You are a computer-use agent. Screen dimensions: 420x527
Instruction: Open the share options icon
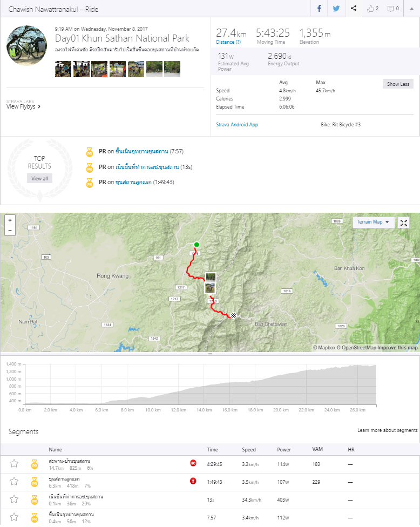coord(354,9)
